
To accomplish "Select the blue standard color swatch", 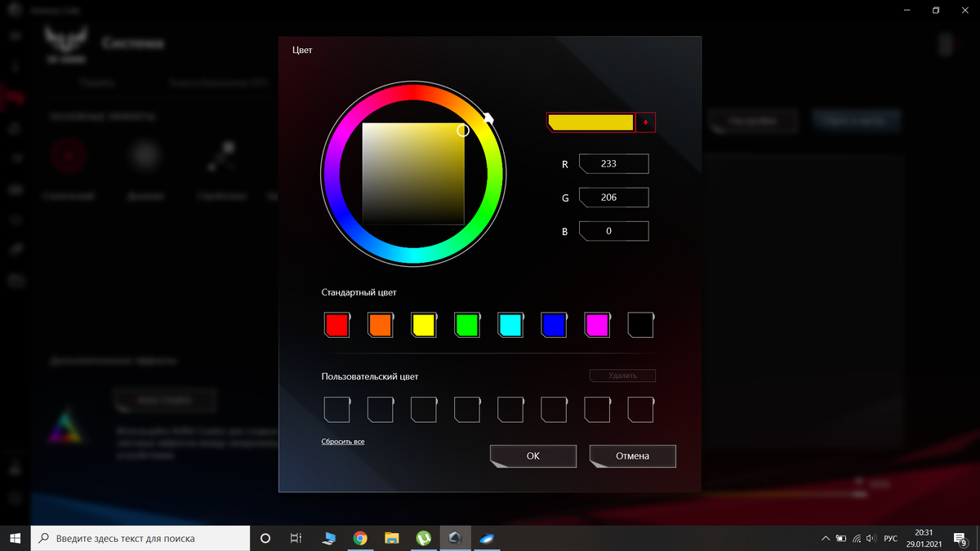I will coord(555,325).
